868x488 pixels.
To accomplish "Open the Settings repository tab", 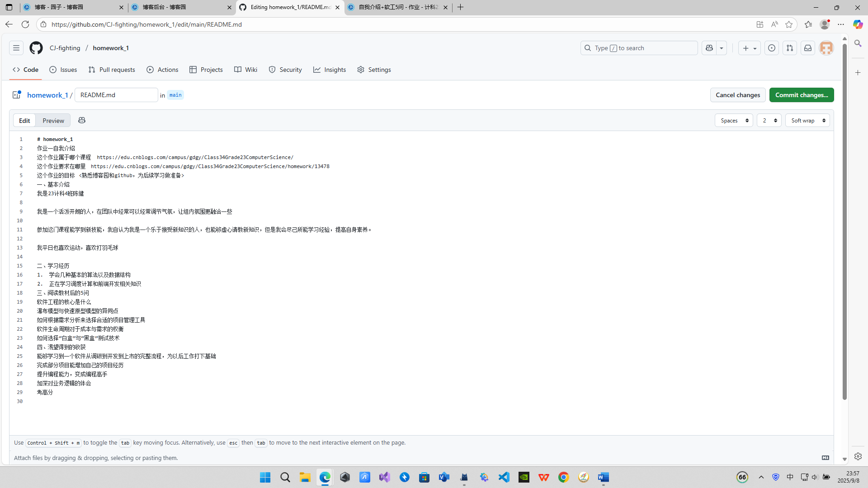I will click(374, 70).
